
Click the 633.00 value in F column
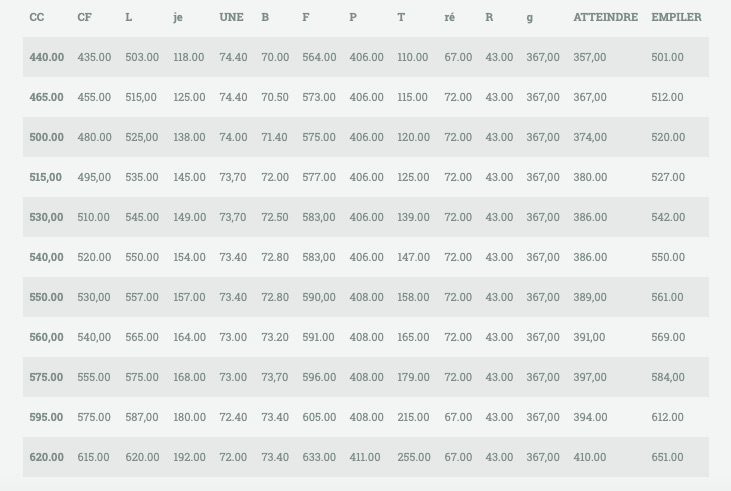click(319, 457)
